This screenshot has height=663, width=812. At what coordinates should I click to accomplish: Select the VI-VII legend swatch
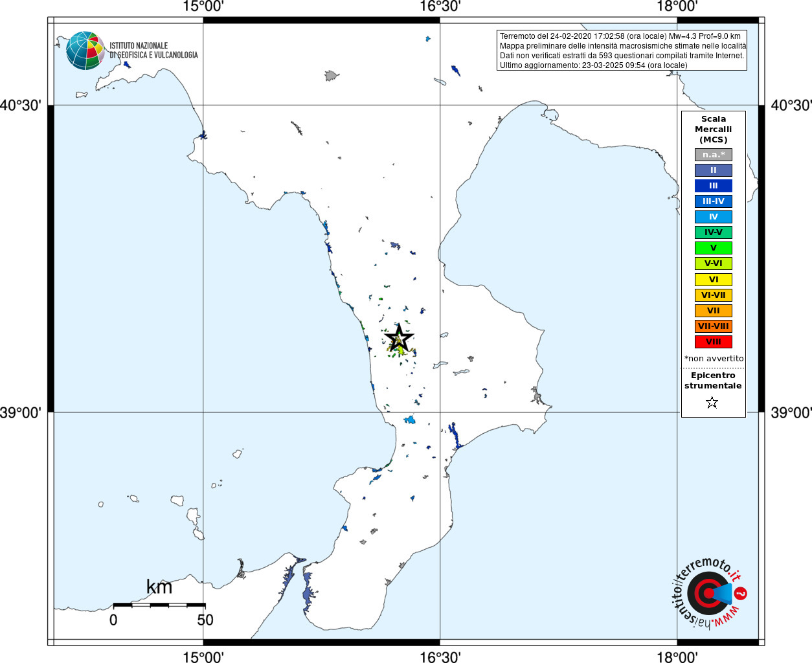(714, 295)
